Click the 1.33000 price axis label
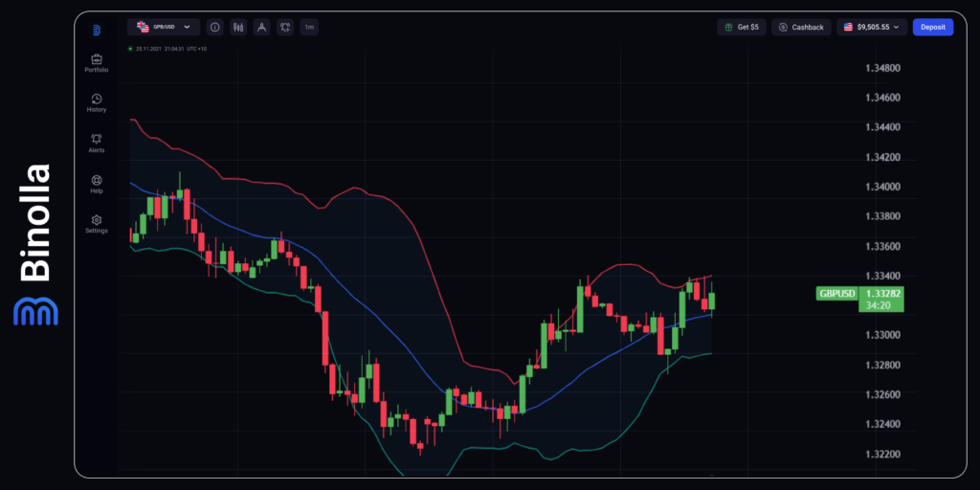This screenshot has width=980, height=490. tap(882, 335)
